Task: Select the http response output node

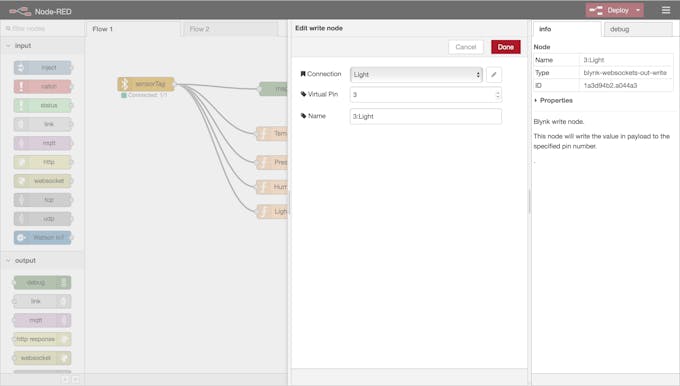Action: pyautogui.click(x=42, y=339)
